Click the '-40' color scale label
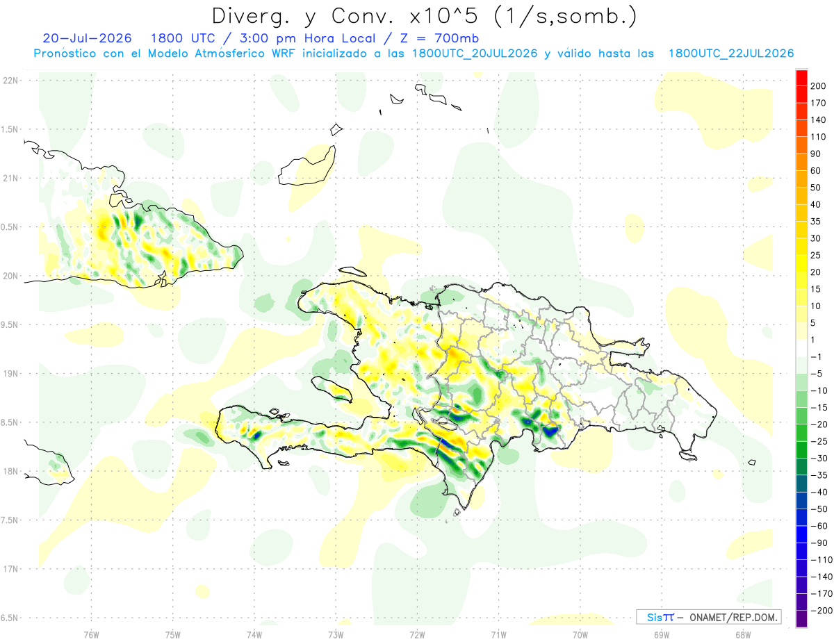 [x=820, y=492]
